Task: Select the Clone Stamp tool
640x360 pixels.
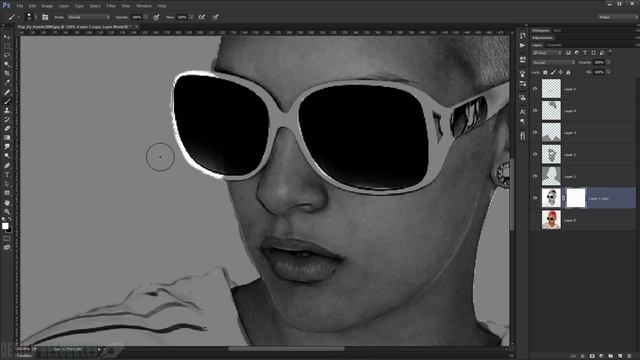Action: coord(7,110)
